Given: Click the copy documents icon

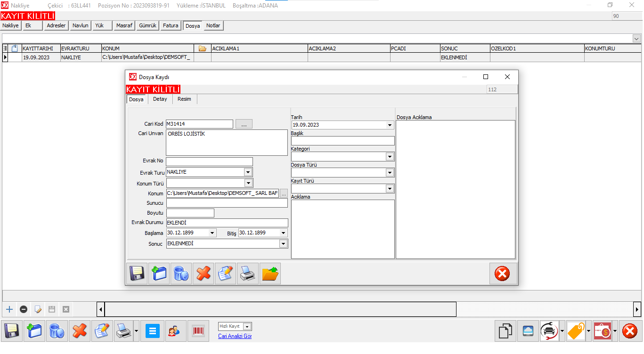Looking at the screenshot, I should click(505, 331).
